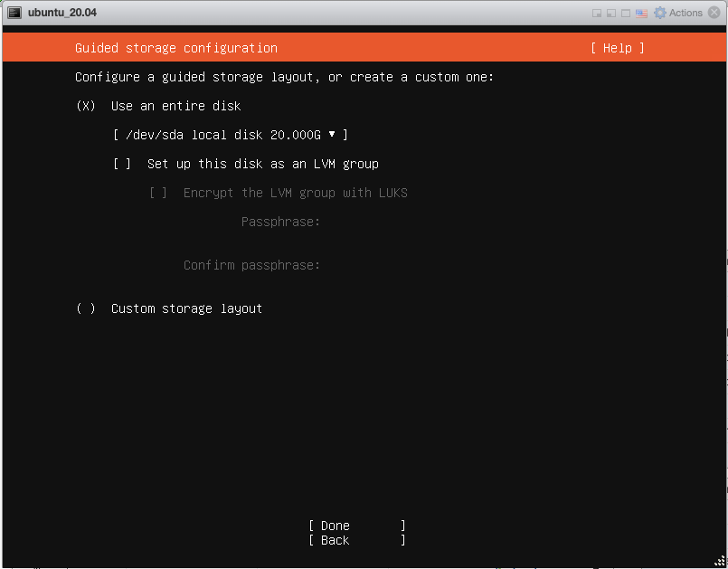Close the ubuntu_20.04 console window
The image size is (728, 569).
[x=714, y=13]
